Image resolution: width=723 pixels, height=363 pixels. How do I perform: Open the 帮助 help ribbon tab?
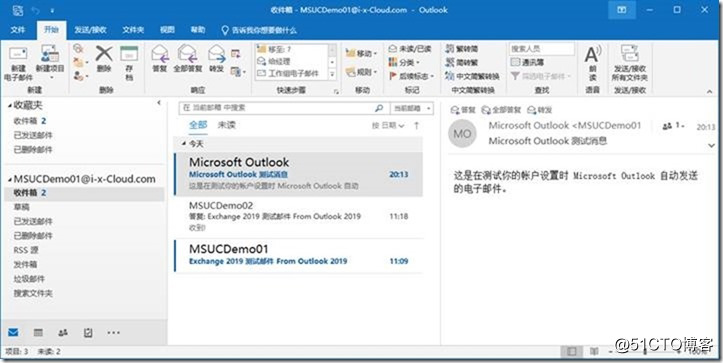coord(198,30)
